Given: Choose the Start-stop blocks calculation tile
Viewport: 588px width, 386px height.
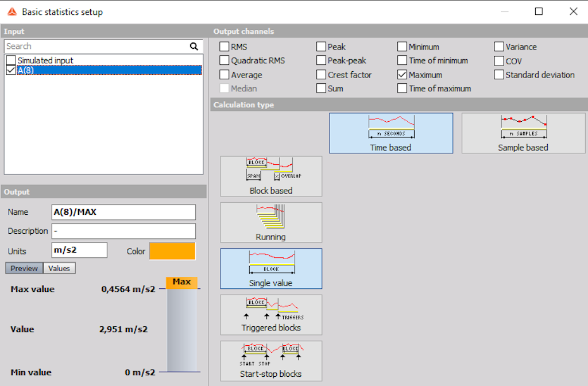Looking at the screenshot, I should [x=271, y=361].
